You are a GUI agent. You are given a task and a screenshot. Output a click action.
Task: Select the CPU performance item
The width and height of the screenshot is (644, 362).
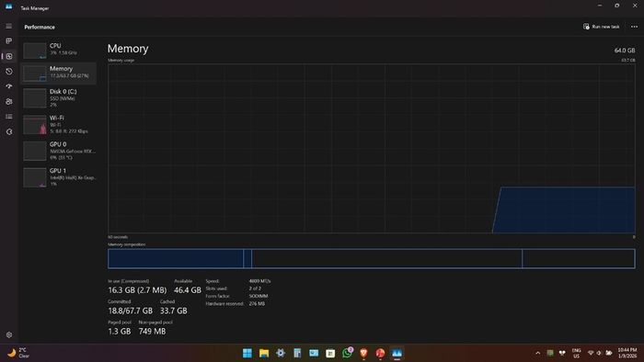click(59, 50)
